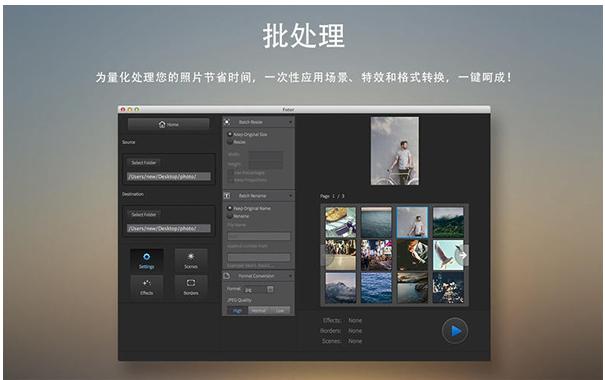The image size is (605, 380).
Task: Click the Width input field
Action: [x=265, y=154]
